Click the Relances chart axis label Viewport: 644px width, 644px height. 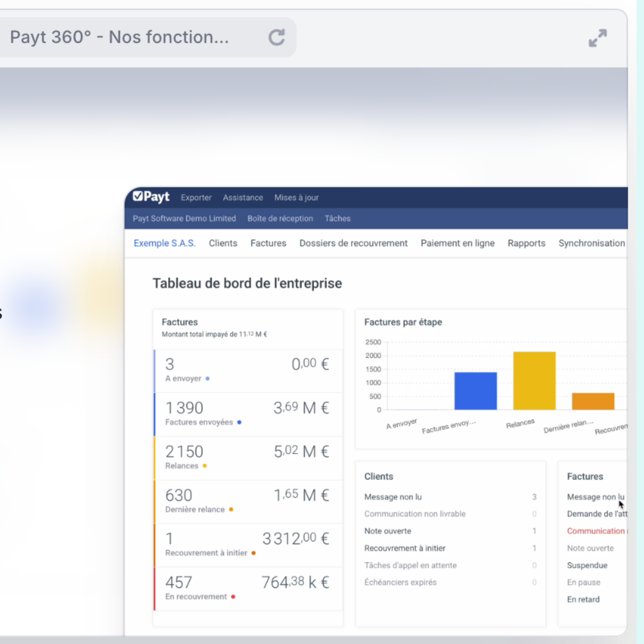(520, 423)
